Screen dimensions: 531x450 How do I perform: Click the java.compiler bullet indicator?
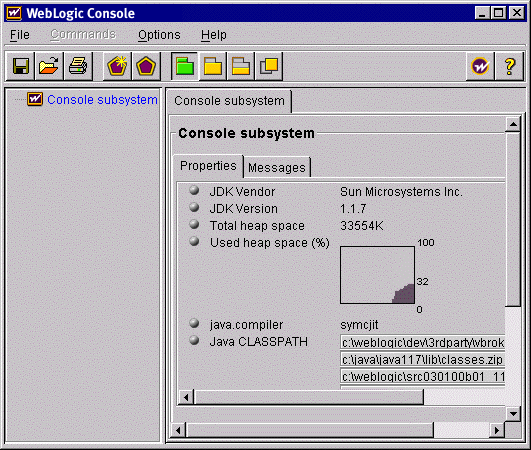(x=194, y=323)
